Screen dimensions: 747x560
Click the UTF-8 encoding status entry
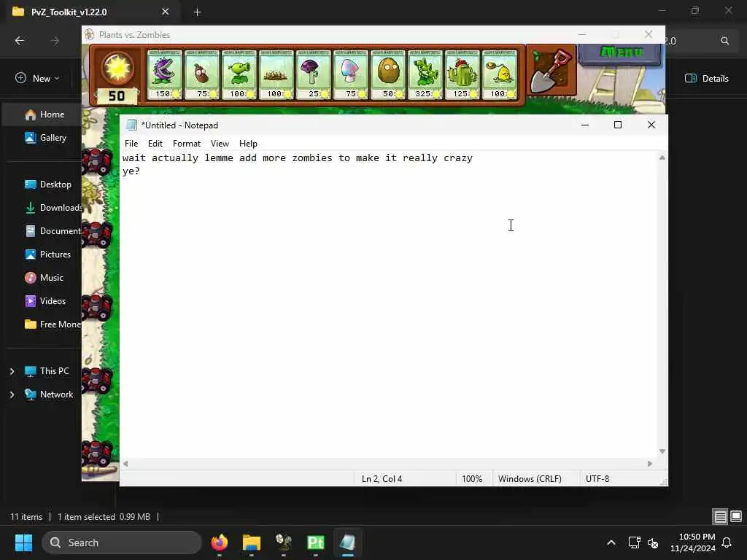point(597,479)
